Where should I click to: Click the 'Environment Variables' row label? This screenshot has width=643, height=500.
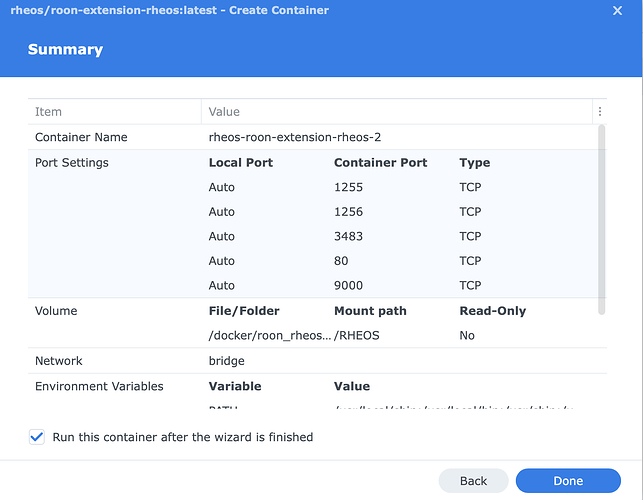pos(99,386)
